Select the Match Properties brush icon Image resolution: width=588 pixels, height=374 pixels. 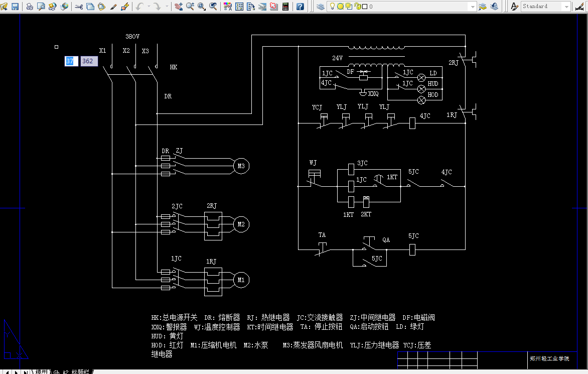pyautogui.click(x=113, y=7)
